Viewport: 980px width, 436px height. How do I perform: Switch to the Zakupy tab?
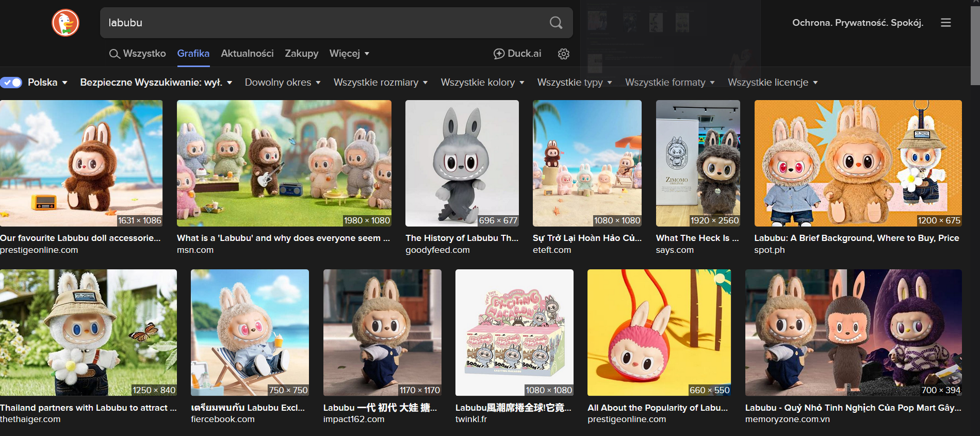point(302,54)
